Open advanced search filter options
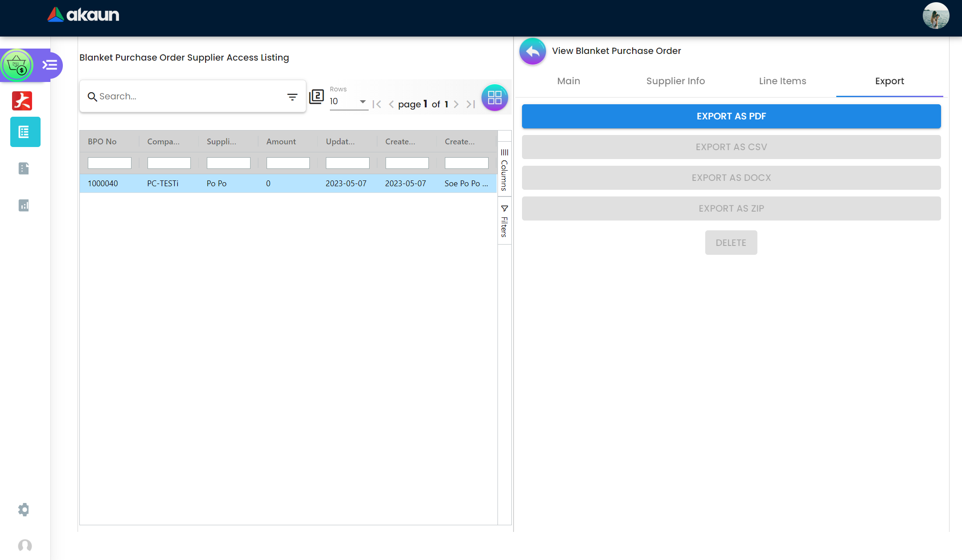962x560 pixels. (x=292, y=97)
